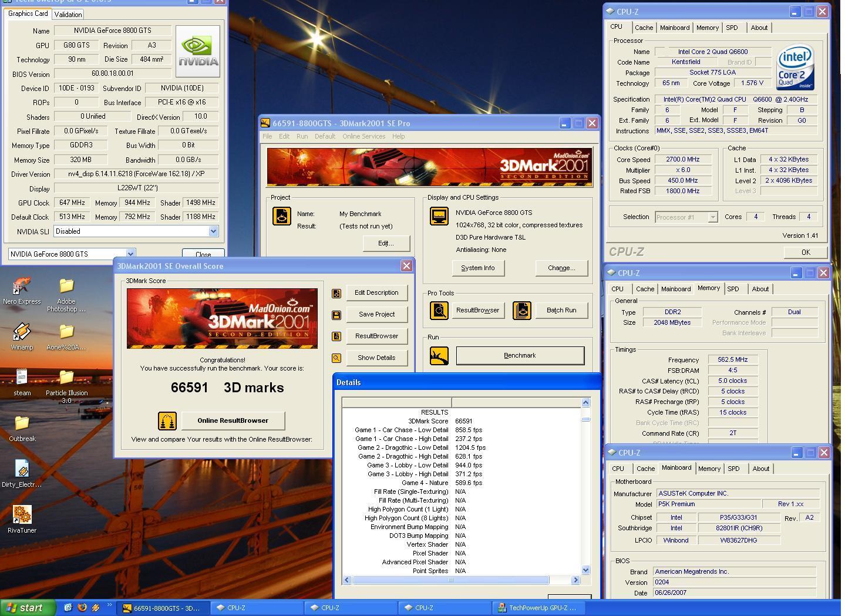The width and height of the screenshot is (845, 616).
Task: Click the Batch Run icon in Pro Tools
Action: click(522, 310)
